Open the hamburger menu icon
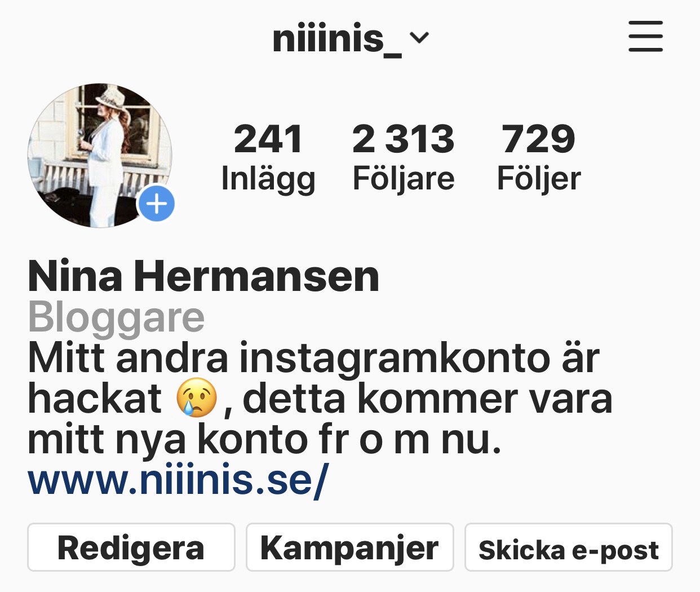The width and height of the screenshot is (700, 592). (645, 37)
